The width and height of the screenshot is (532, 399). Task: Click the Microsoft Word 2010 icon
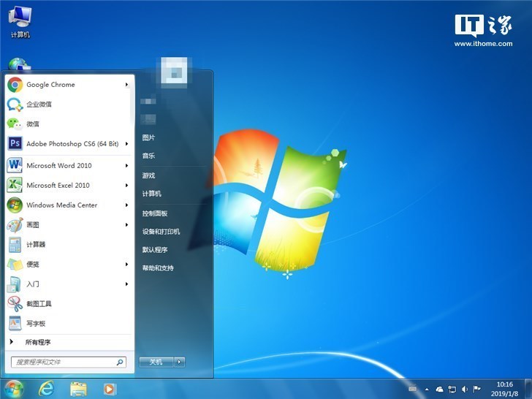click(15, 165)
